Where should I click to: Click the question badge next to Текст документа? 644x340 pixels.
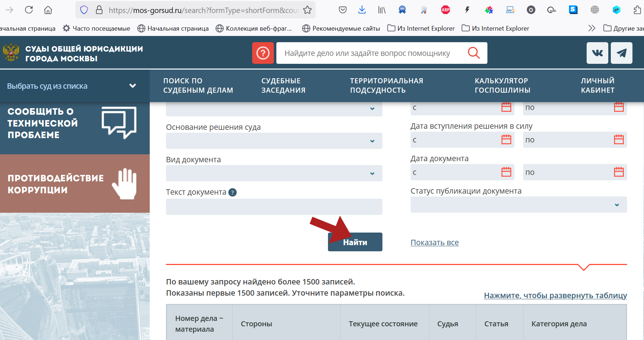(x=232, y=192)
